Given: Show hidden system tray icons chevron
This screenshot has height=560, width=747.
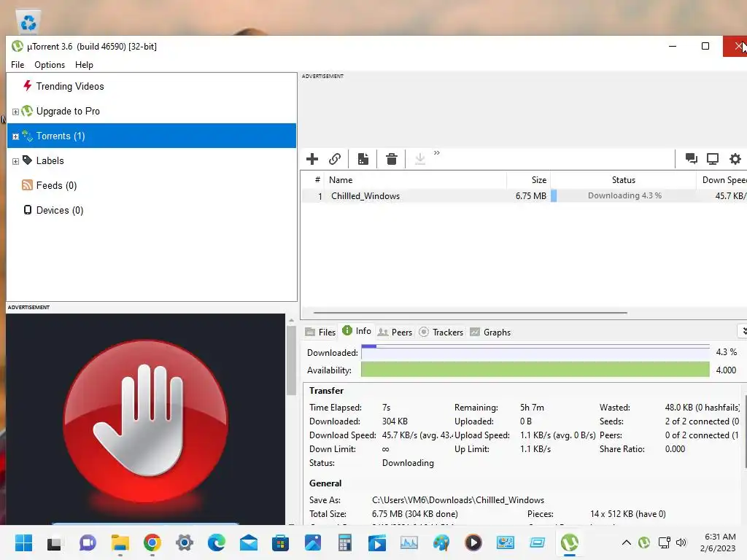Looking at the screenshot, I should tap(627, 542).
